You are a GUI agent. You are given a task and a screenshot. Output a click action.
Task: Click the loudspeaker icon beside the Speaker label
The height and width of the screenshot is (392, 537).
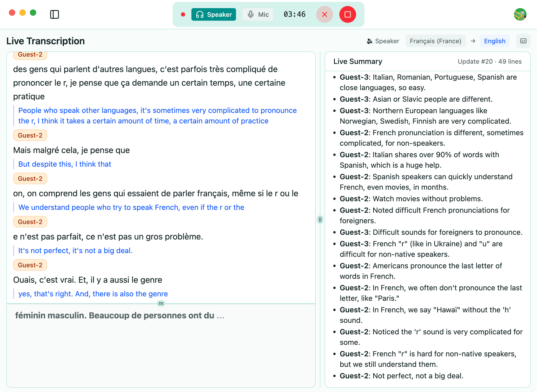coord(370,41)
